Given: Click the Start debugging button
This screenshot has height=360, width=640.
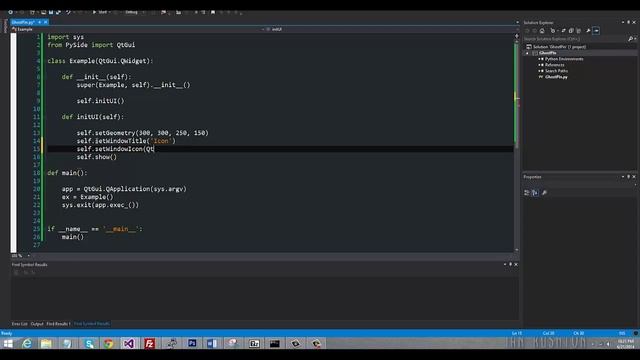Looking at the screenshot, I should point(100,12).
